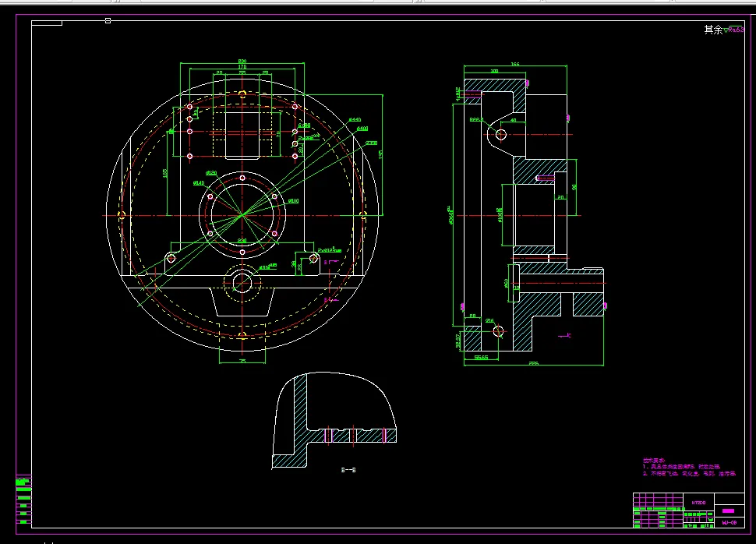Viewport: 756px width, 544px height.
Task: Select the ø400 diameter leader label
Action: point(362,129)
